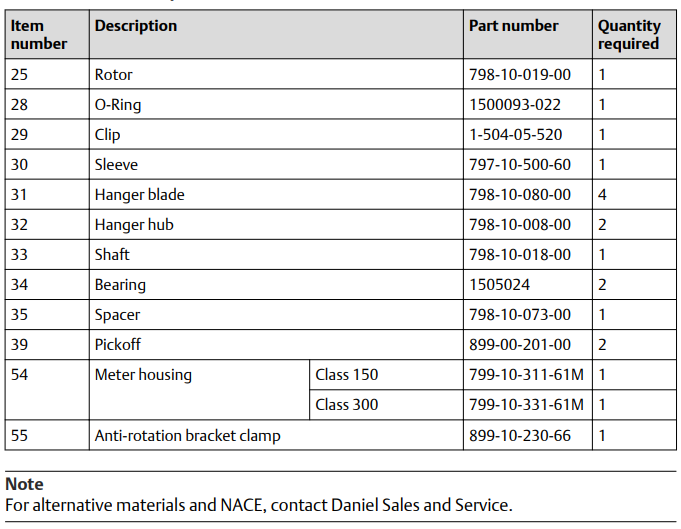
Task: Click the Hanger hub description
Action: (x=134, y=225)
